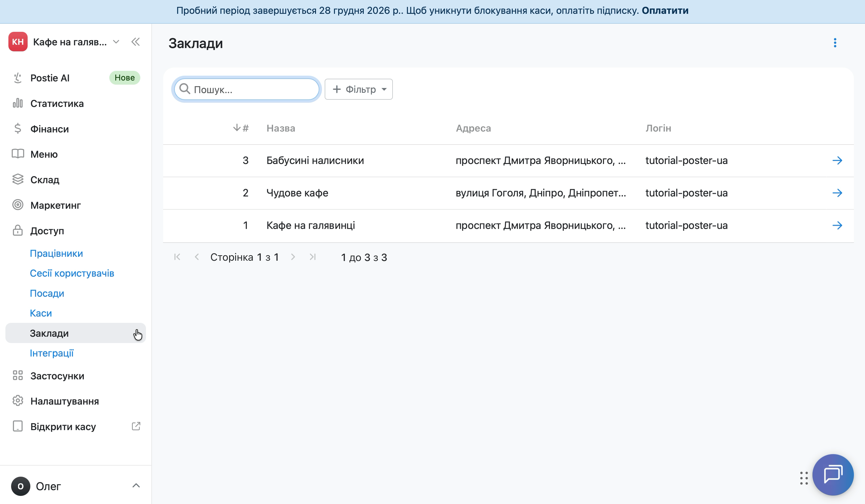
Task: Go to Сесії користувачів
Action: tap(72, 273)
